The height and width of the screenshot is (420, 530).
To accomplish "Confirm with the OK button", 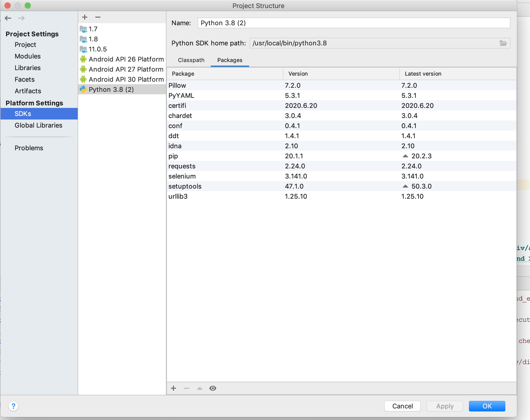I will (487, 406).
